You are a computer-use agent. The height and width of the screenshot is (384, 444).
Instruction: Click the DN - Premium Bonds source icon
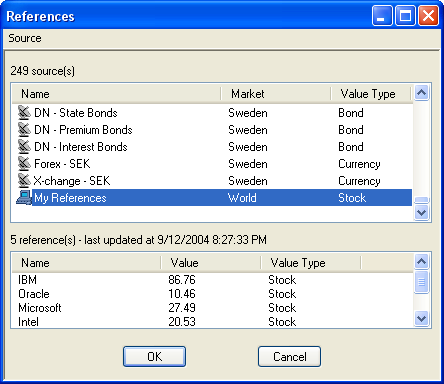[x=24, y=130]
